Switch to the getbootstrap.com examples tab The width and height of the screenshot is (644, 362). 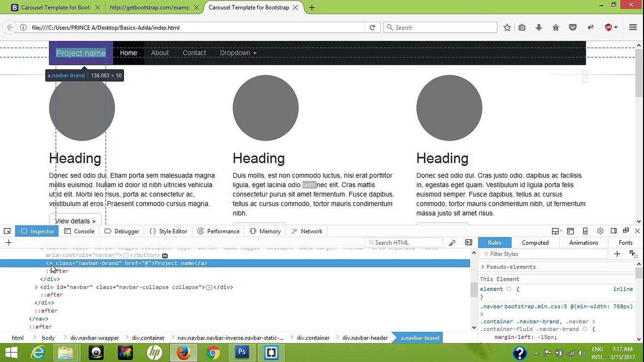(150, 8)
